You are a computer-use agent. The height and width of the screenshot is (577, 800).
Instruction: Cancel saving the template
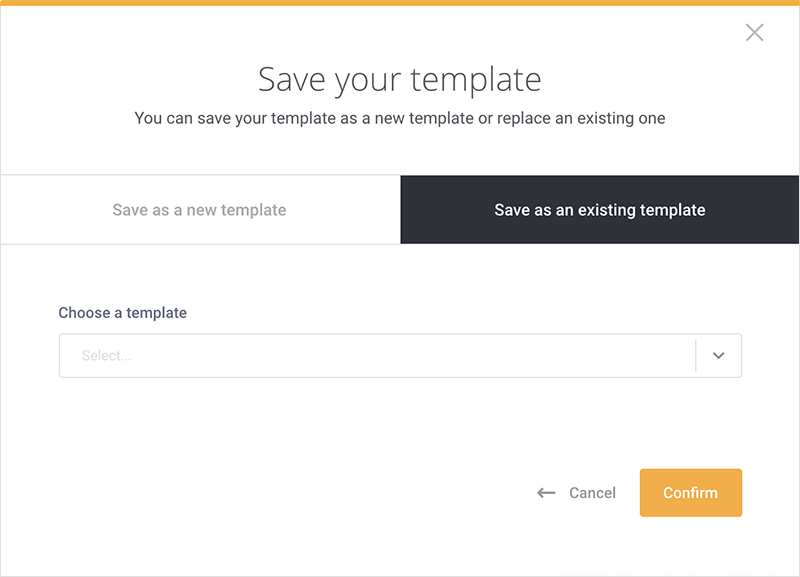coord(577,493)
